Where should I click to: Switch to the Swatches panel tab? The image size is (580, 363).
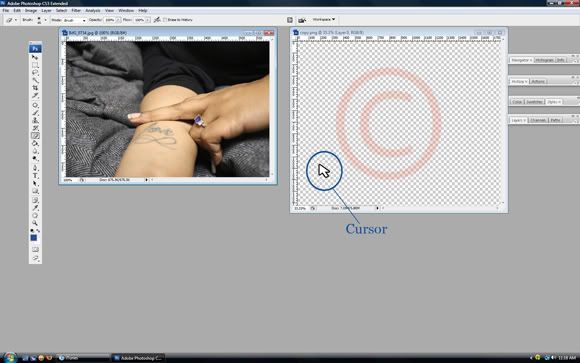click(534, 102)
